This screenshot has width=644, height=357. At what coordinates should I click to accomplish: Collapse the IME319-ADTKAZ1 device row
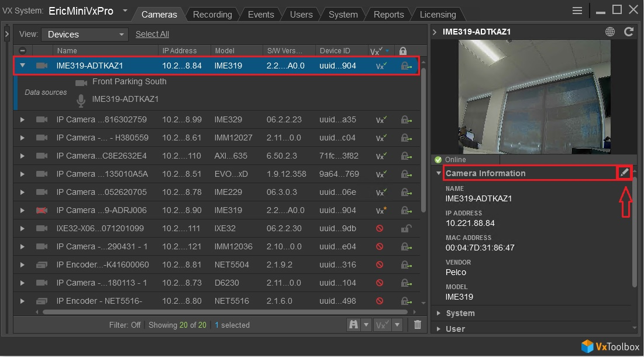pos(23,66)
